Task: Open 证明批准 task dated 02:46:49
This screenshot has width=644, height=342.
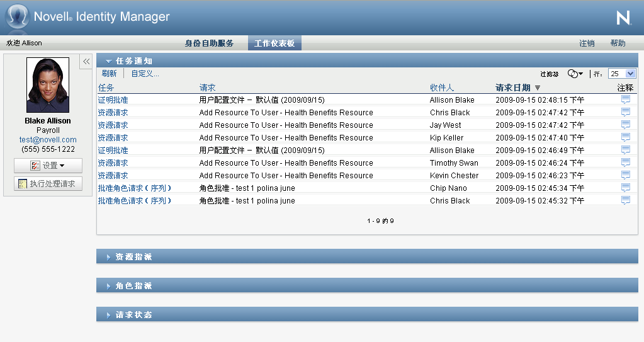Action: coord(113,150)
